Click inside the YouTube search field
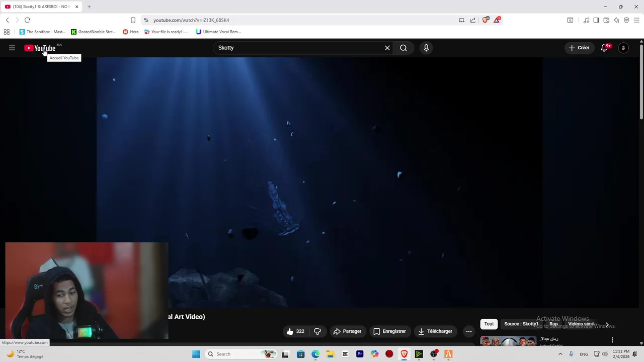 pyautogui.click(x=299, y=48)
